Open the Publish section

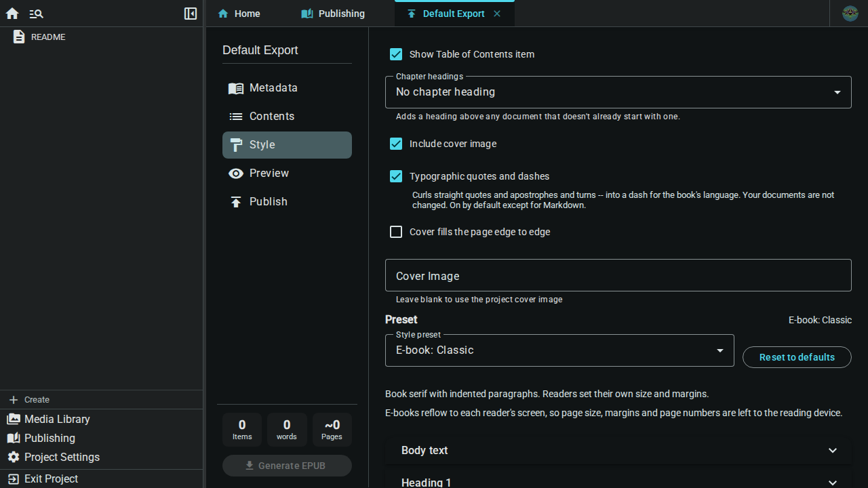tap(287, 202)
